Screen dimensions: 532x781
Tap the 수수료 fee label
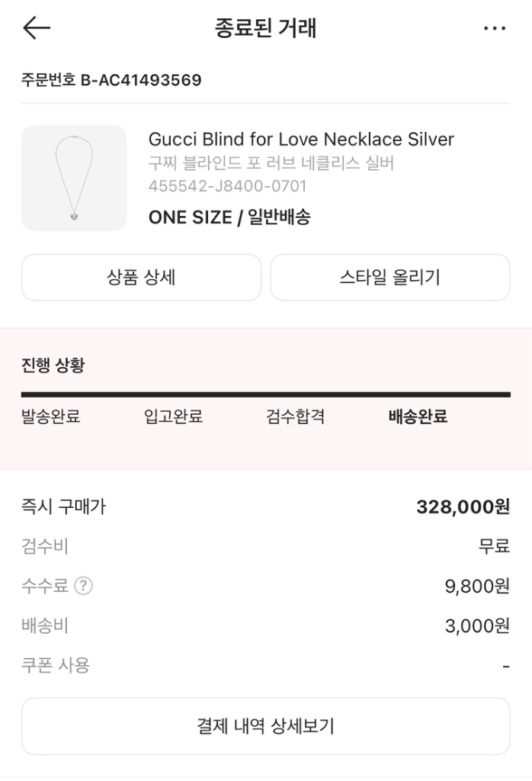click(45, 587)
